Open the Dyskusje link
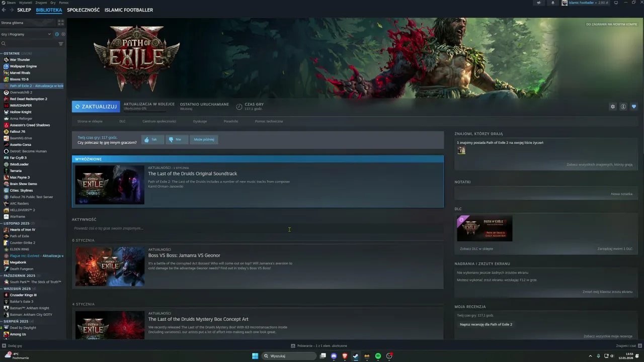The width and height of the screenshot is (644, 362). 200,121
